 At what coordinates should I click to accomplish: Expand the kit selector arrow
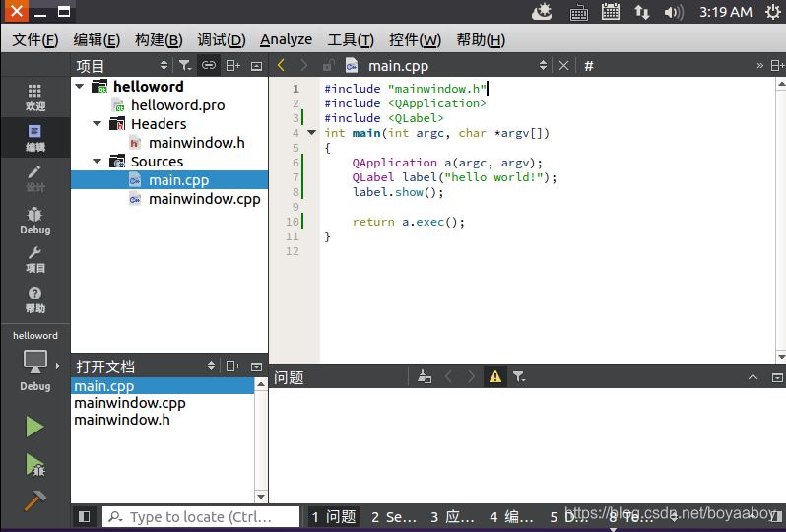(x=58, y=366)
